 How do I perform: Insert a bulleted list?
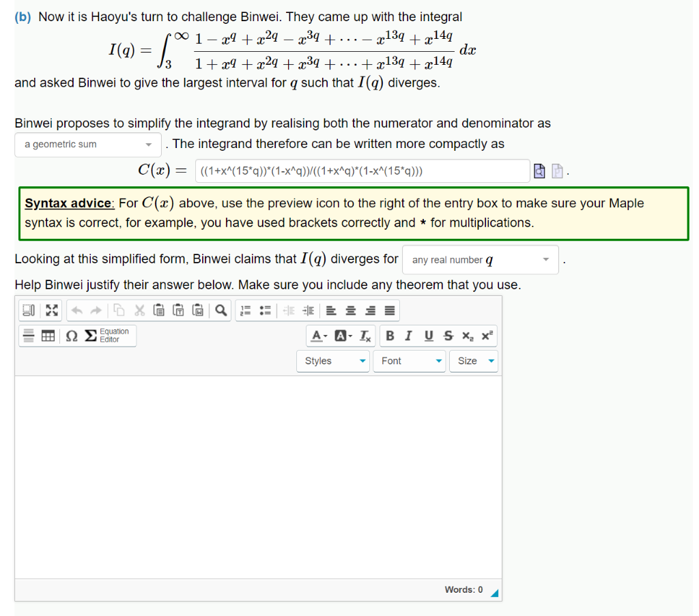coord(263,310)
